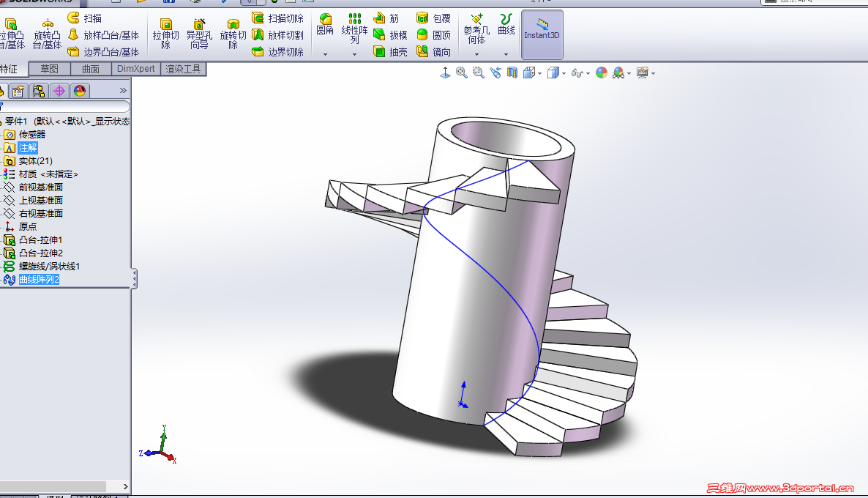This screenshot has width=868, height=498.
Task: Click the 圆顶 dome tool
Action: coord(433,35)
